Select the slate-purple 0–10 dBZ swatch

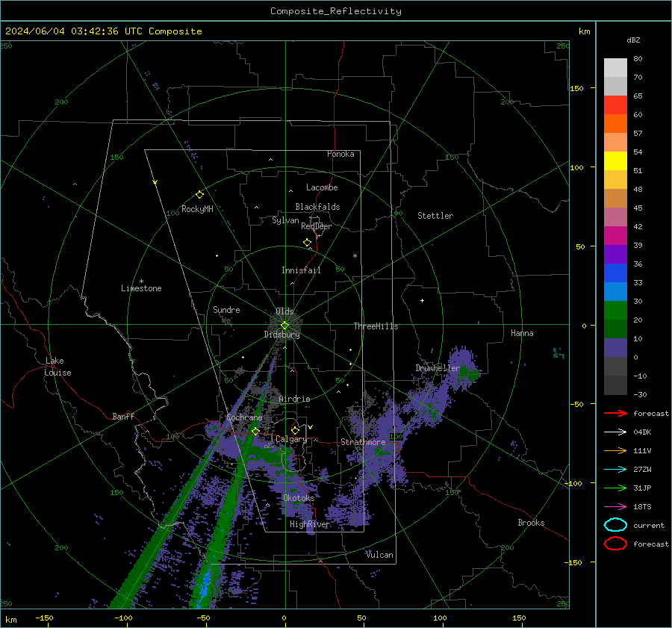(x=615, y=348)
